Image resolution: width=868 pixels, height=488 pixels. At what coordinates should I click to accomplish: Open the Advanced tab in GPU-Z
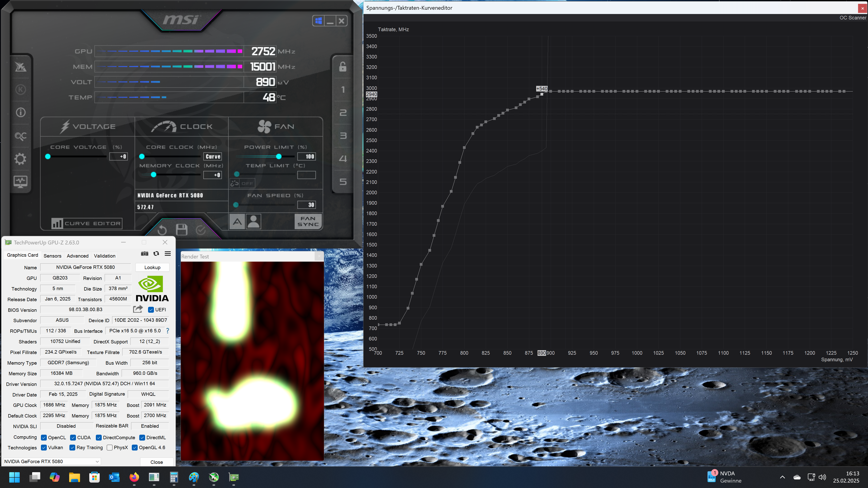pyautogui.click(x=78, y=256)
